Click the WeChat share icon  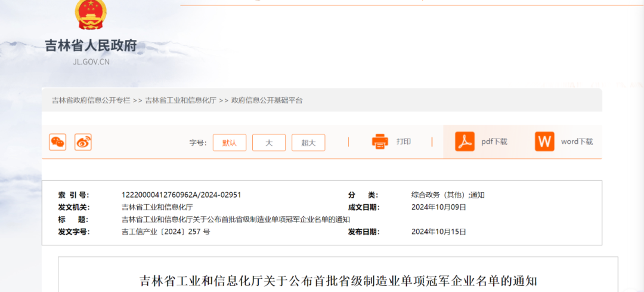pyautogui.click(x=58, y=142)
